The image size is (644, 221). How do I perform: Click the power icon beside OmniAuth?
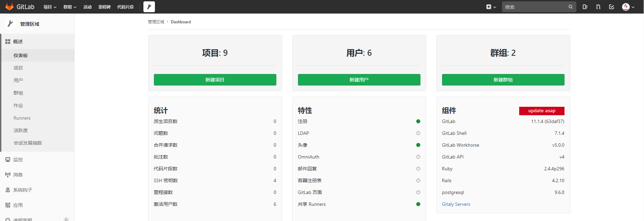[x=418, y=157]
